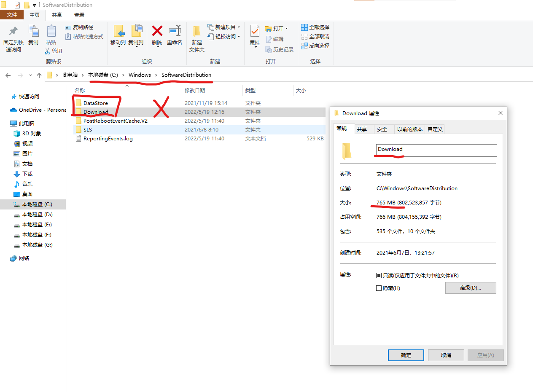Viewport: 533px width, 392px height.
Task: Click 此电脑 in the address bar
Action: click(70, 75)
